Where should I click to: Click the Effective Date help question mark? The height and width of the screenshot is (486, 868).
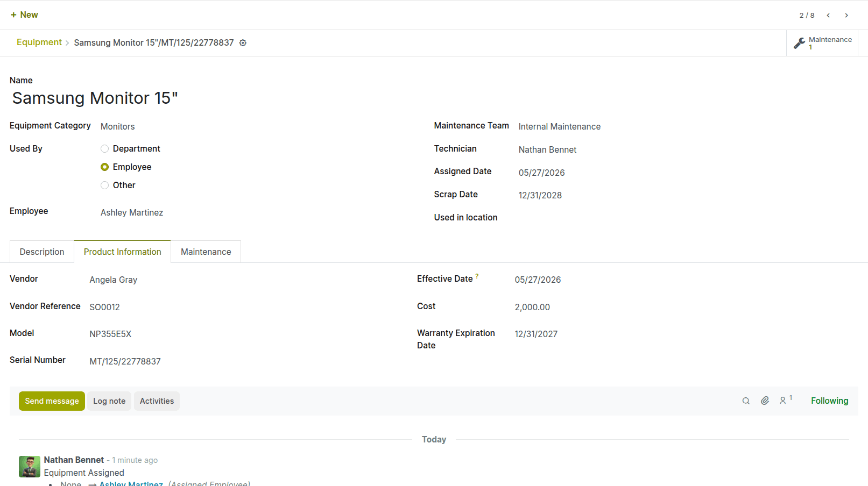pos(477,276)
